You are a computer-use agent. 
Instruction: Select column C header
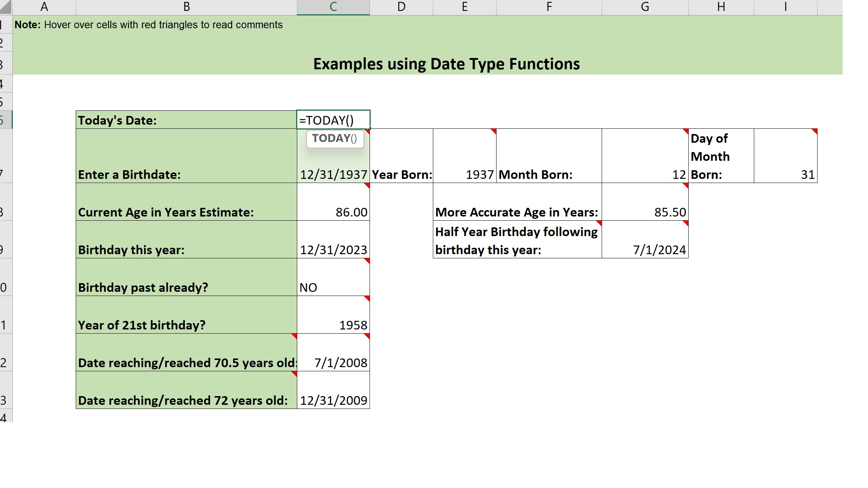point(333,7)
